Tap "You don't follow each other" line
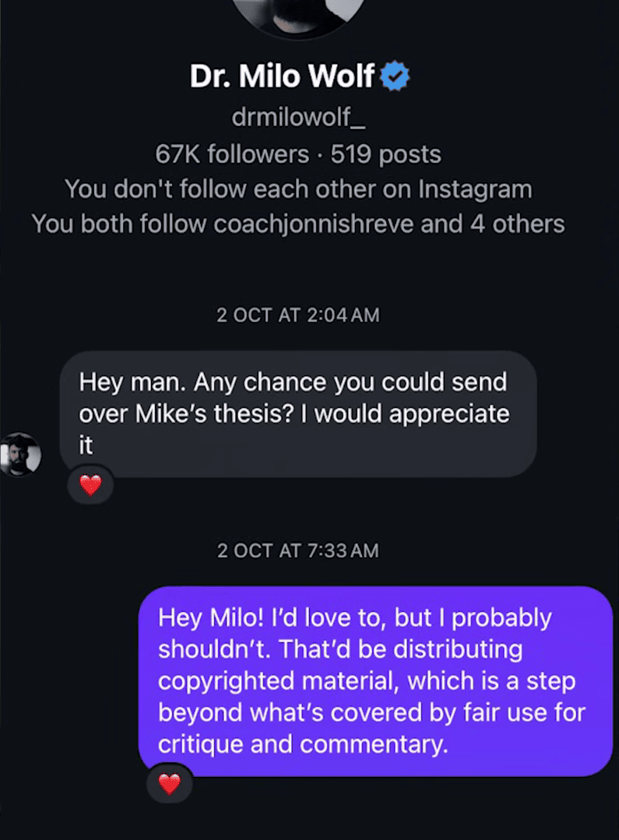 pyautogui.click(x=298, y=189)
